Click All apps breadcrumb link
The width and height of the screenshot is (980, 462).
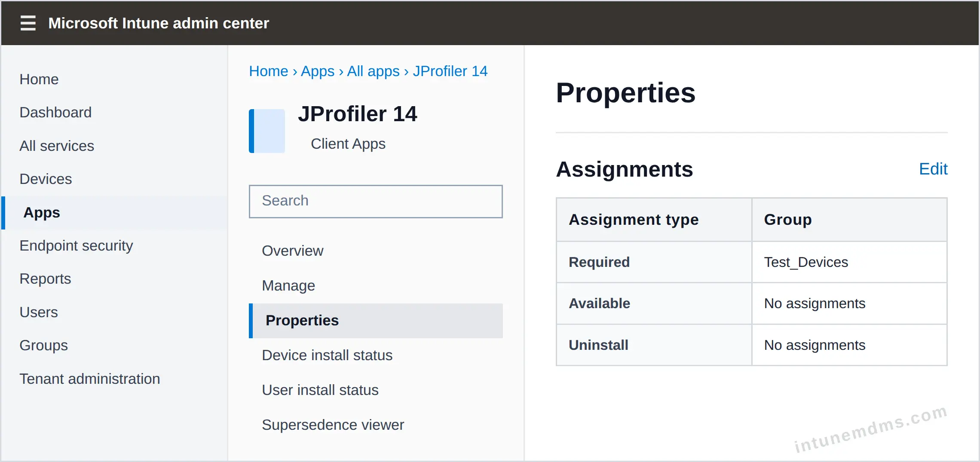tap(374, 71)
